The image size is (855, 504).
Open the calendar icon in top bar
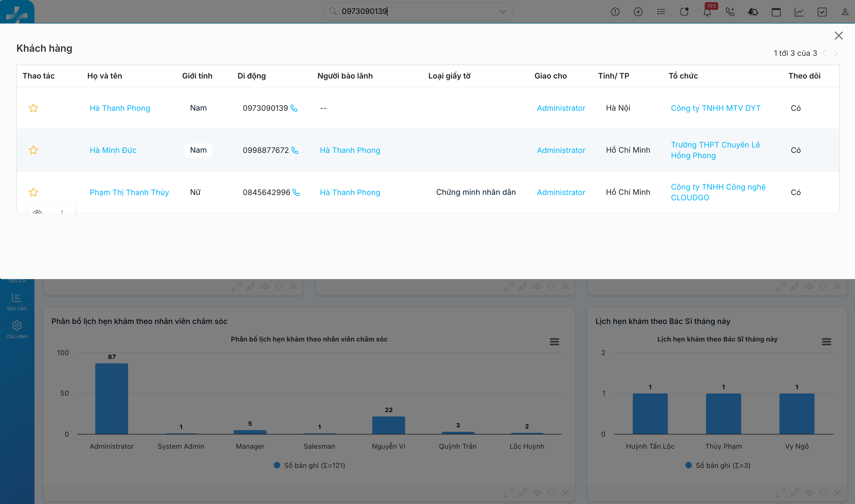[x=776, y=12]
